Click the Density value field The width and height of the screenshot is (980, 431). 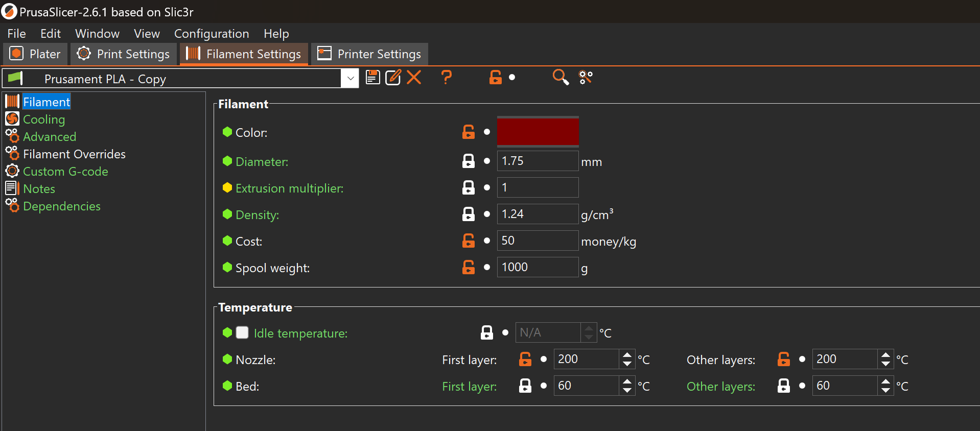[x=538, y=214]
